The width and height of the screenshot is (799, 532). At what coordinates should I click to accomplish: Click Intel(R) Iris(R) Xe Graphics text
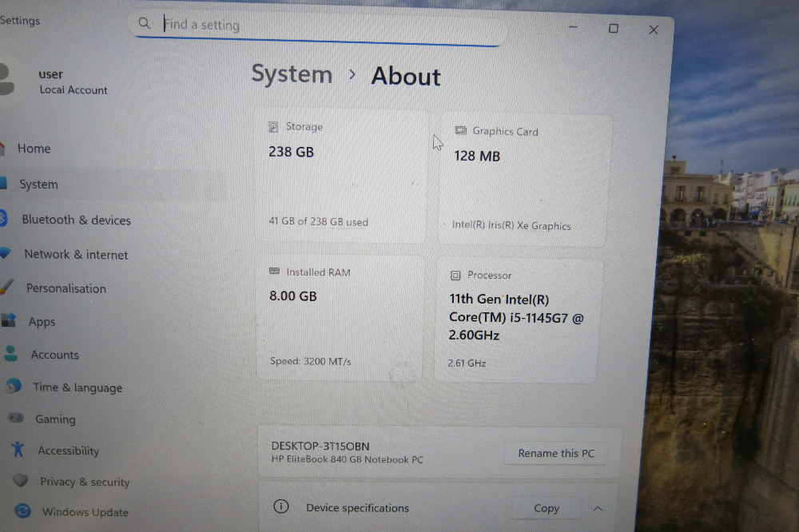(511, 225)
